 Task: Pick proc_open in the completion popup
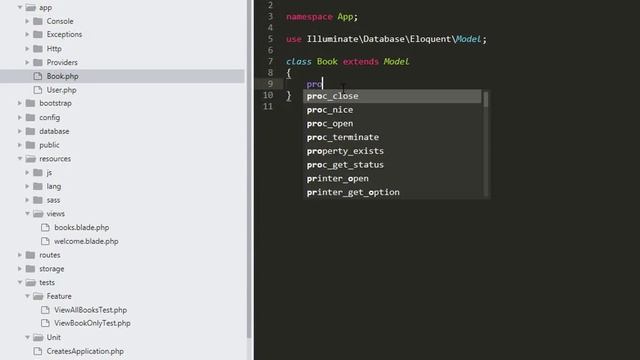pyautogui.click(x=393, y=123)
